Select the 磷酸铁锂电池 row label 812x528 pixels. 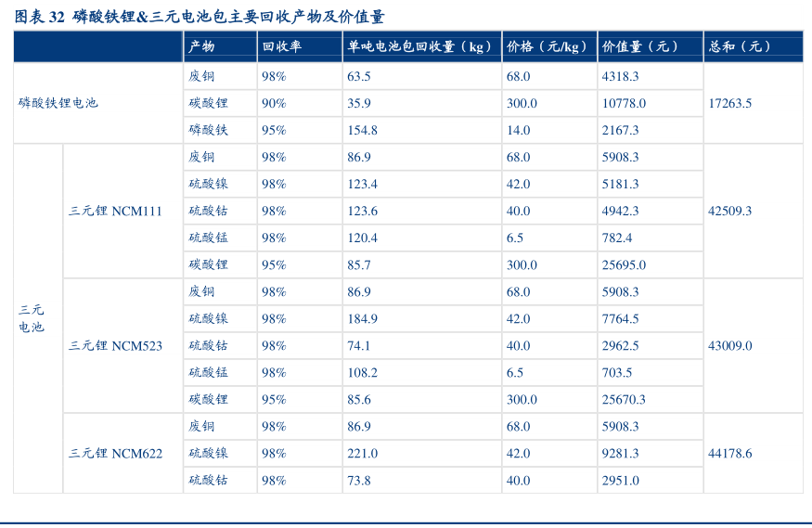pos(58,103)
